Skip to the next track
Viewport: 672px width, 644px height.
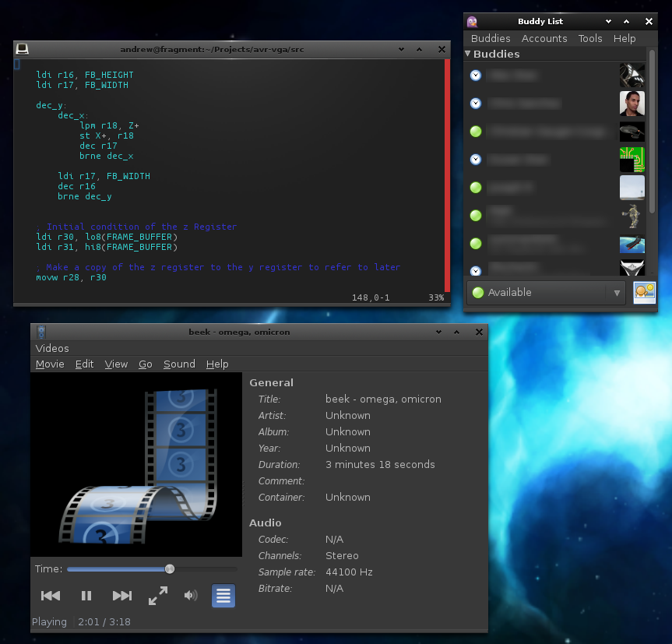pos(121,596)
